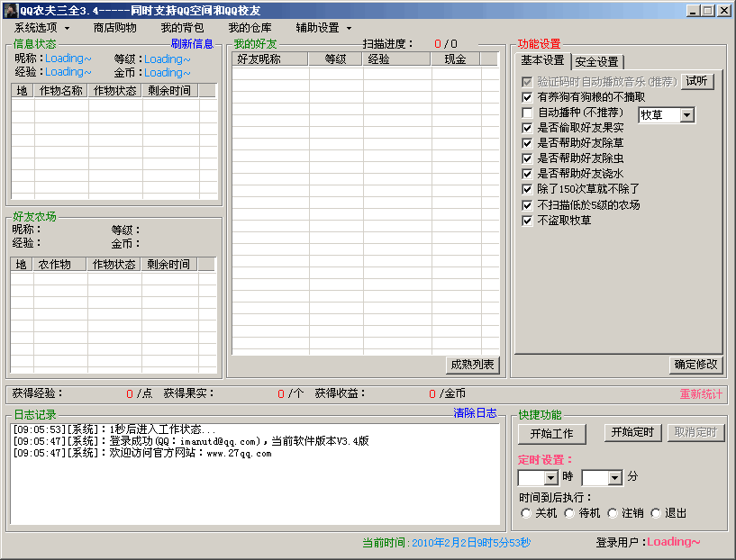Click the 作物名称 column header
This screenshot has width=736, height=560.
click(x=60, y=91)
